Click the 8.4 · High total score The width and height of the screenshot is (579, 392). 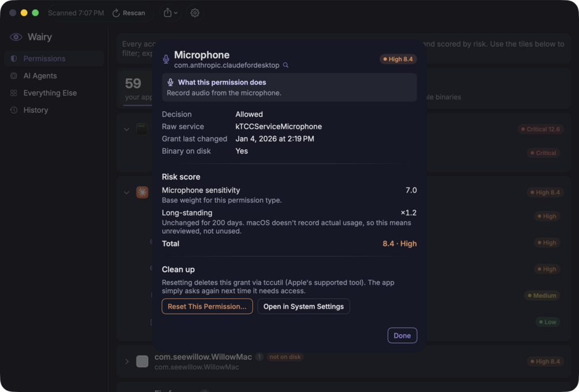(400, 243)
